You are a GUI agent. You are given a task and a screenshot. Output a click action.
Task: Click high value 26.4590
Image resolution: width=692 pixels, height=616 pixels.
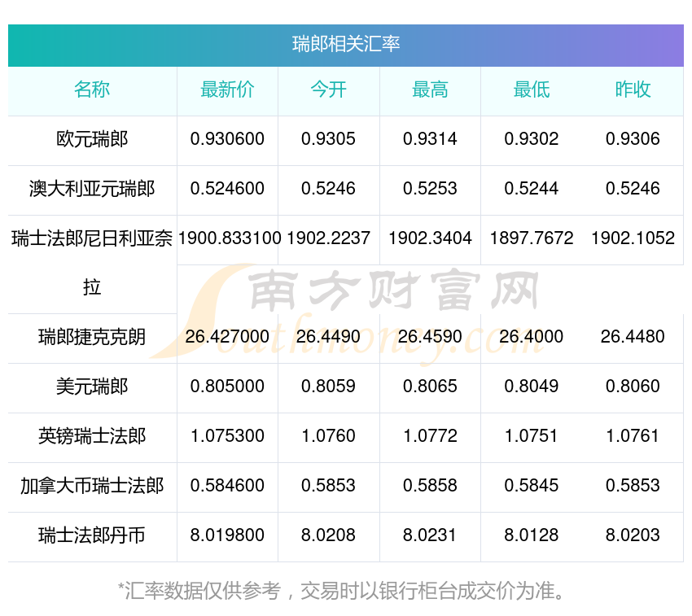click(430, 337)
